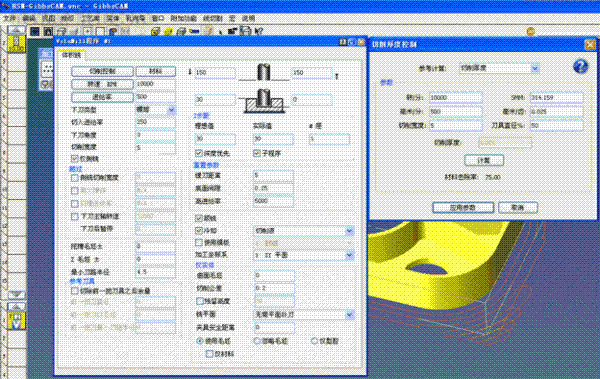
Task: Toggle the 深度优先 checkbox
Action: 199,153
